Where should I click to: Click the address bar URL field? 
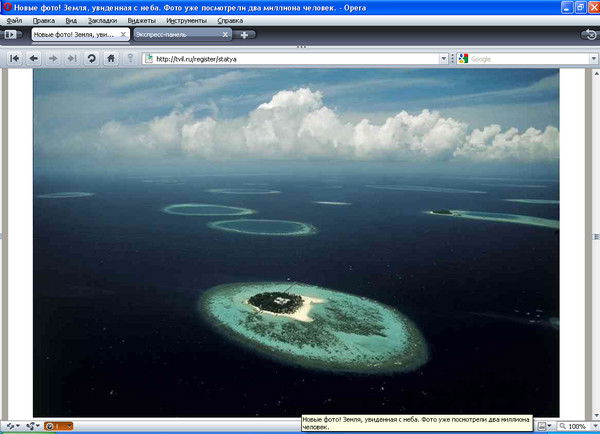[x=290, y=59]
